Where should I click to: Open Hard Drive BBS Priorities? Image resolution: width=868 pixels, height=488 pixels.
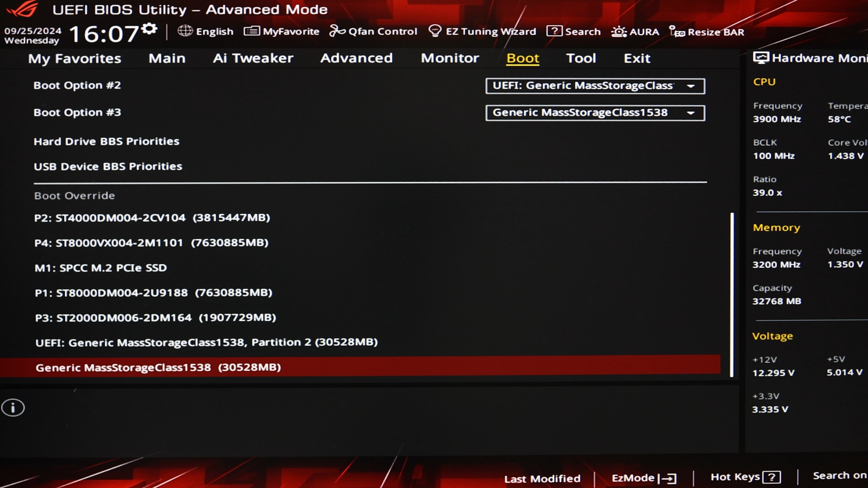pyautogui.click(x=106, y=141)
